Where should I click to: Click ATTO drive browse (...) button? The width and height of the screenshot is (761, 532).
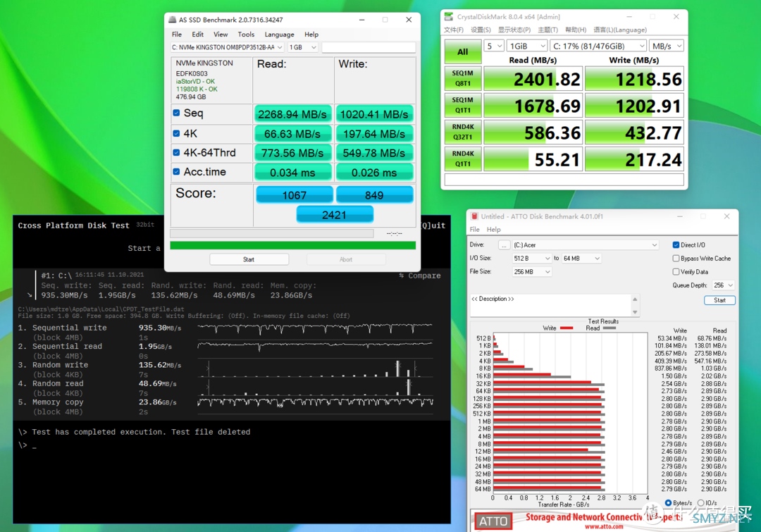505,245
